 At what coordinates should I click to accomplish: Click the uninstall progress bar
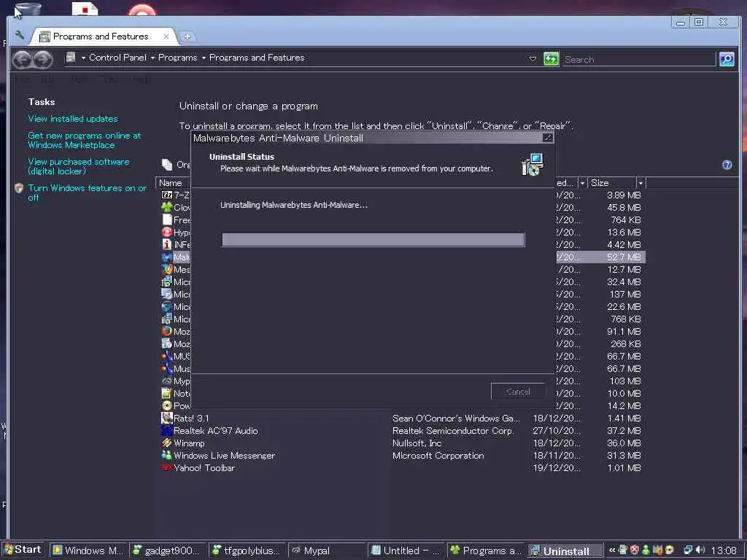pos(373,239)
